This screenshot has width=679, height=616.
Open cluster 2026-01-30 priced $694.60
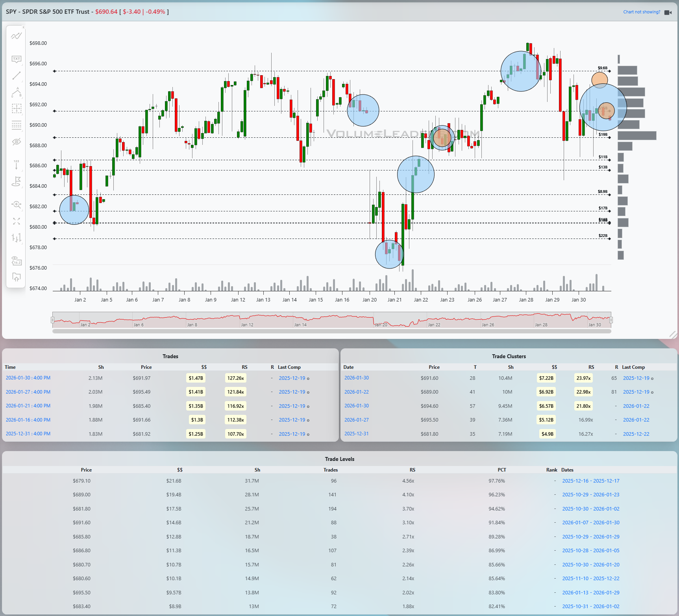pos(357,406)
